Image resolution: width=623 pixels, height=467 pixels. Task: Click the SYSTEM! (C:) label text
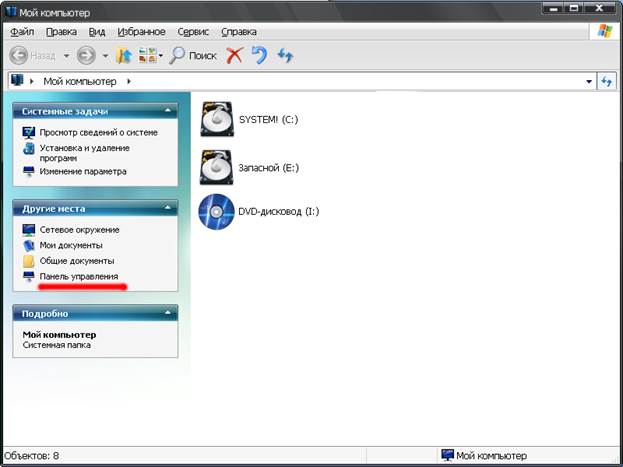click(269, 120)
